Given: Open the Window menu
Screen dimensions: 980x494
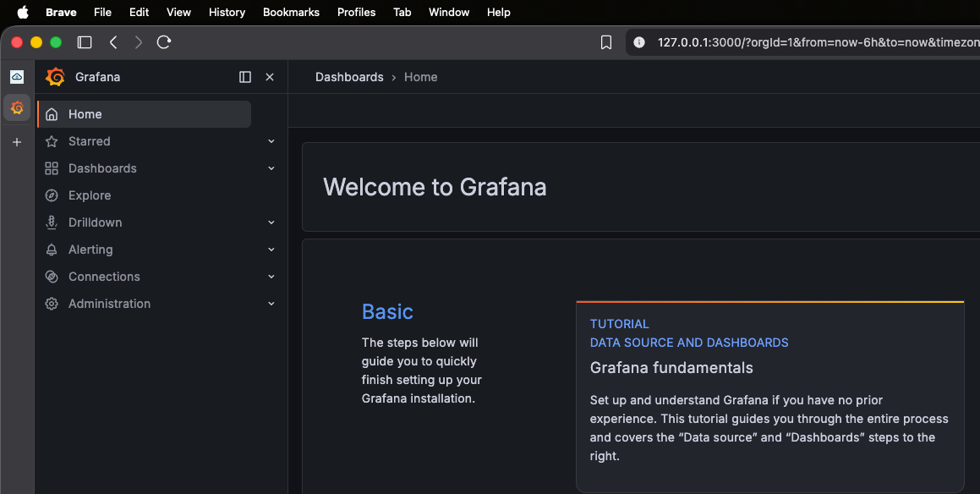Looking at the screenshot, I should (x=449, y=12).
